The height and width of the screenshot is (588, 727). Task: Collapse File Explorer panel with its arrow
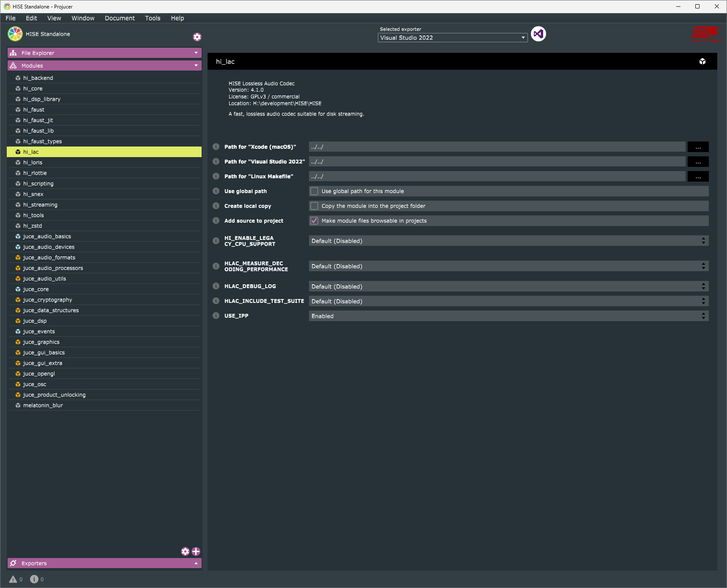coord(196,53)
